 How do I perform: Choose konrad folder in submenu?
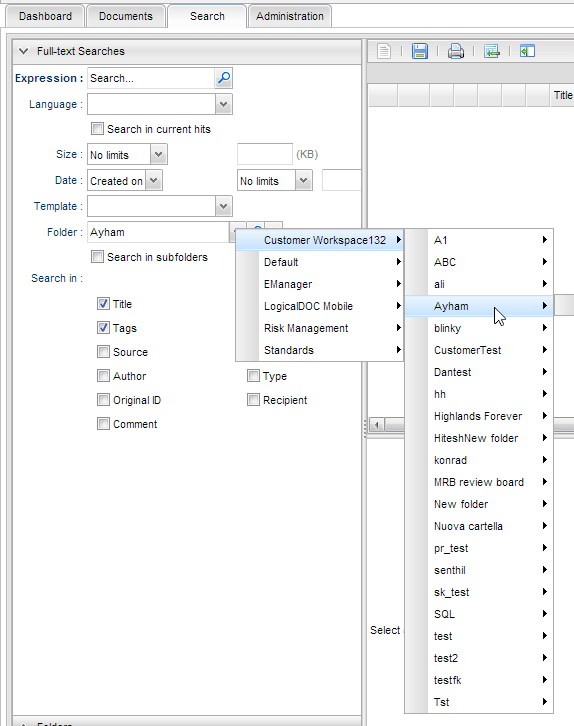tap(479, 460)
